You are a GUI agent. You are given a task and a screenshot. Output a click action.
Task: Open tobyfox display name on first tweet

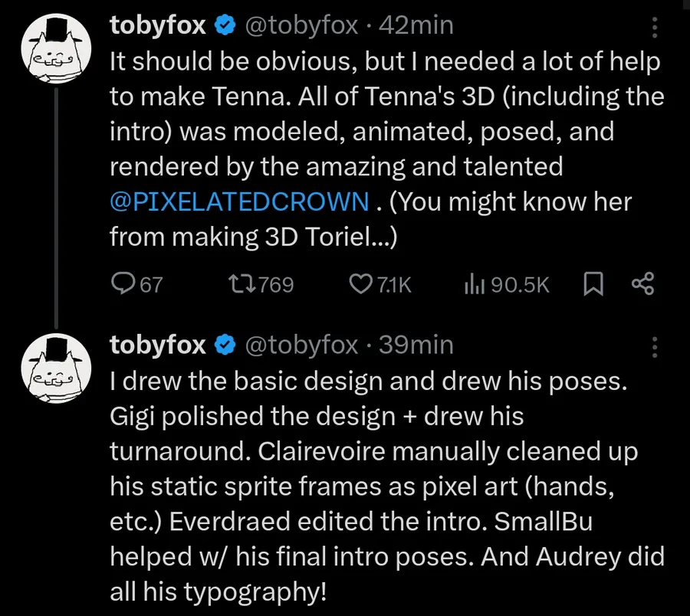click(x=158, y=25)
